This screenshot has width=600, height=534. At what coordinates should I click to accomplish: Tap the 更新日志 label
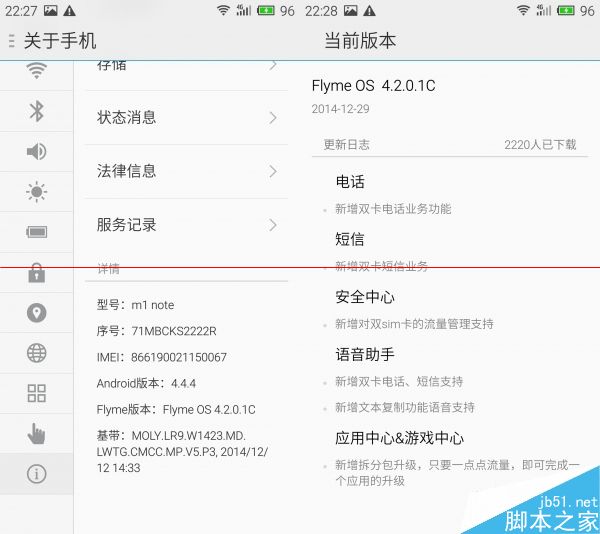[347, 145]
